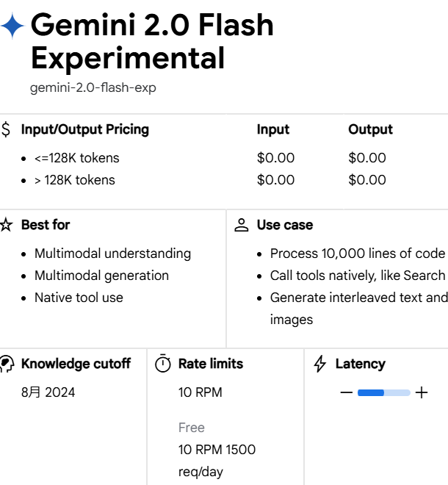Select the gemini-2.0-flash-exp model ID text
Screen dimensions: 448x485
[93, 88]
